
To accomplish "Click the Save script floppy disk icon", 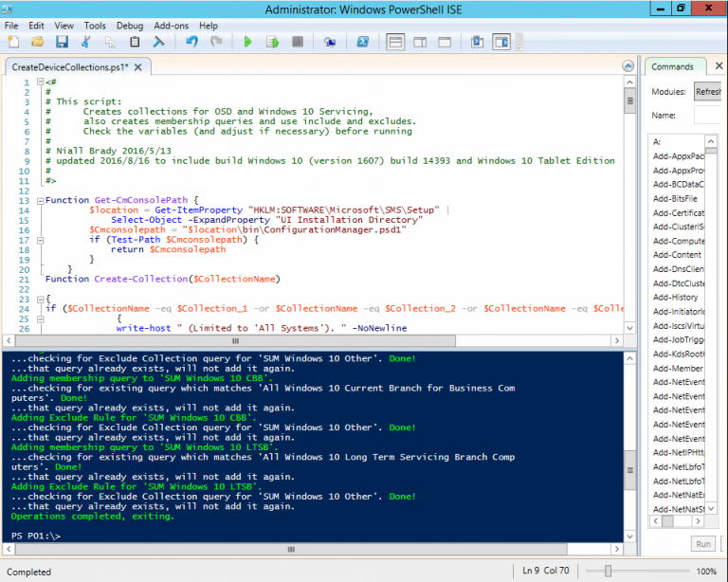I will pyautogui.click(x=62, y=42).
